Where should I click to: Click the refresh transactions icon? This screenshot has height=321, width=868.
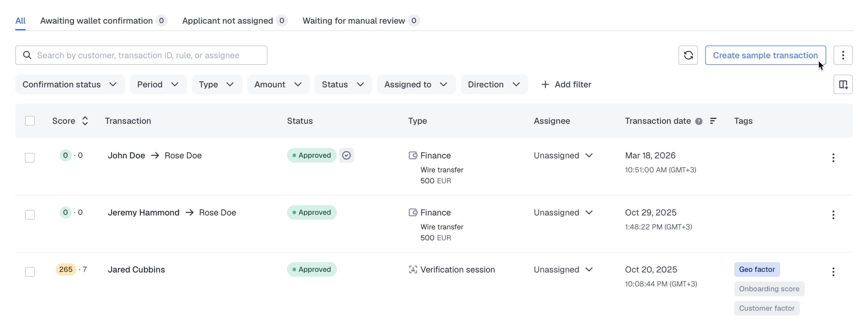point(688,55)
